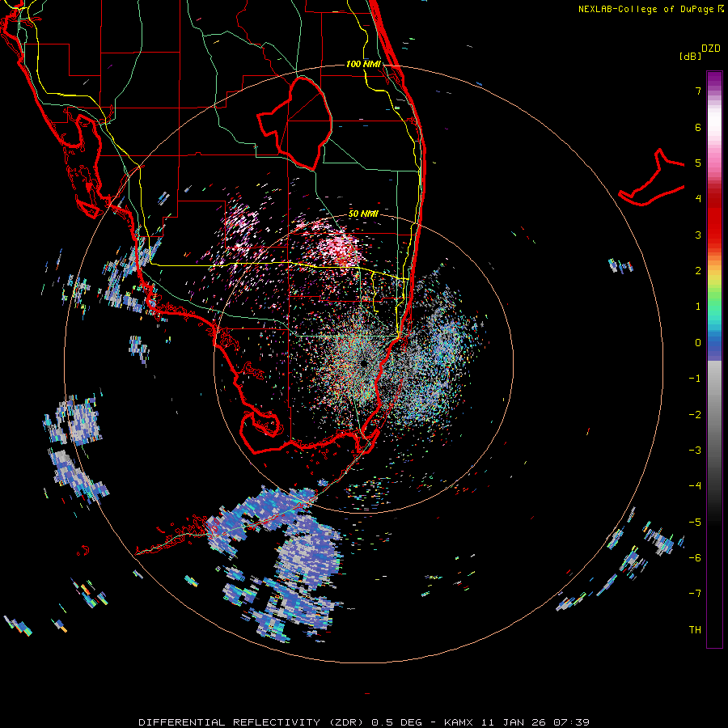Click the 'KAMX' station identifier in caption

[x=459, y=722]
